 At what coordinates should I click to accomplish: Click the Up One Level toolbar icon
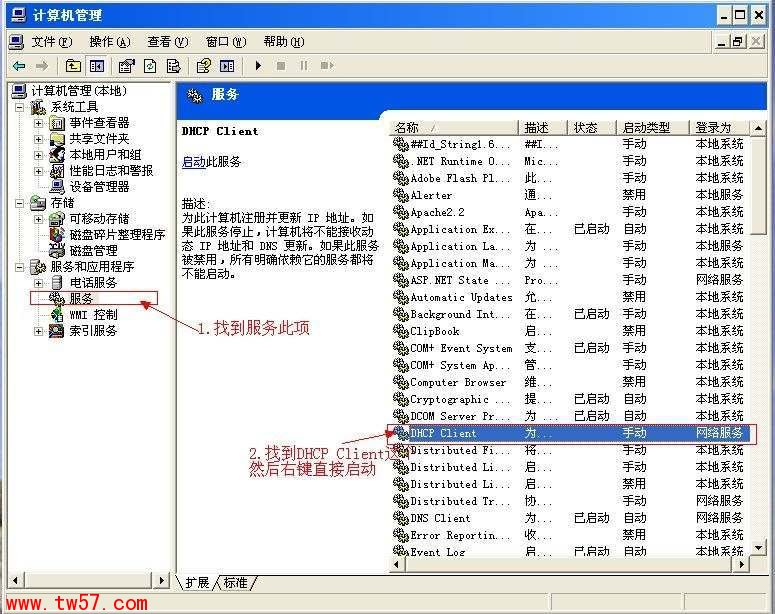point(73,66)
